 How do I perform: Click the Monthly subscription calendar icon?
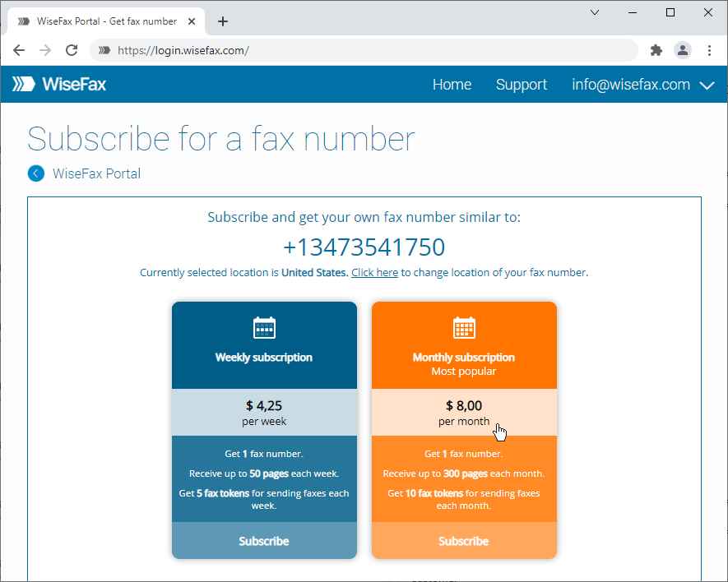click(464, 328)
